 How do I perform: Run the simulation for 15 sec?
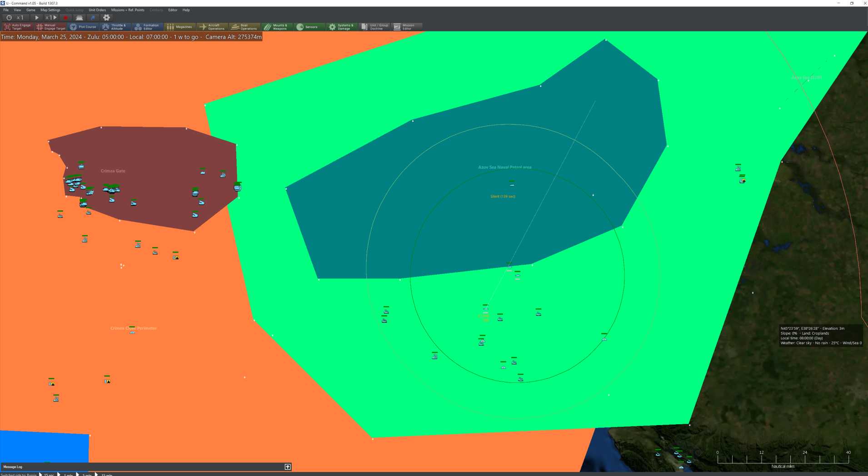tap(46, 475)
